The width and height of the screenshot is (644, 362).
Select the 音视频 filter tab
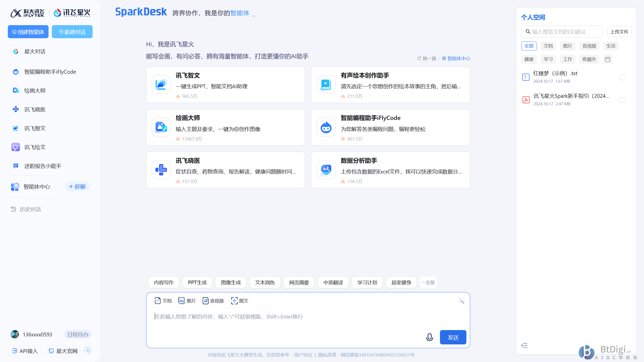(x=589, y=46)
